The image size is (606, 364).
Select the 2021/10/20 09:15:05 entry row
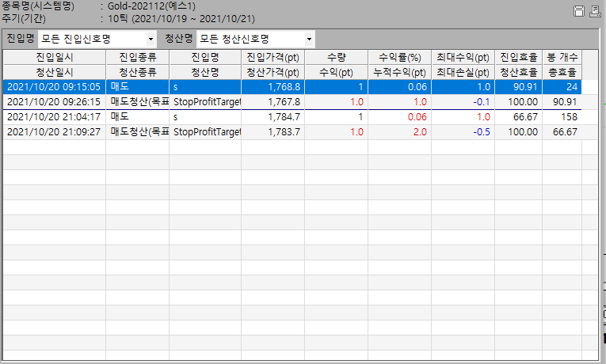point(54,87)
